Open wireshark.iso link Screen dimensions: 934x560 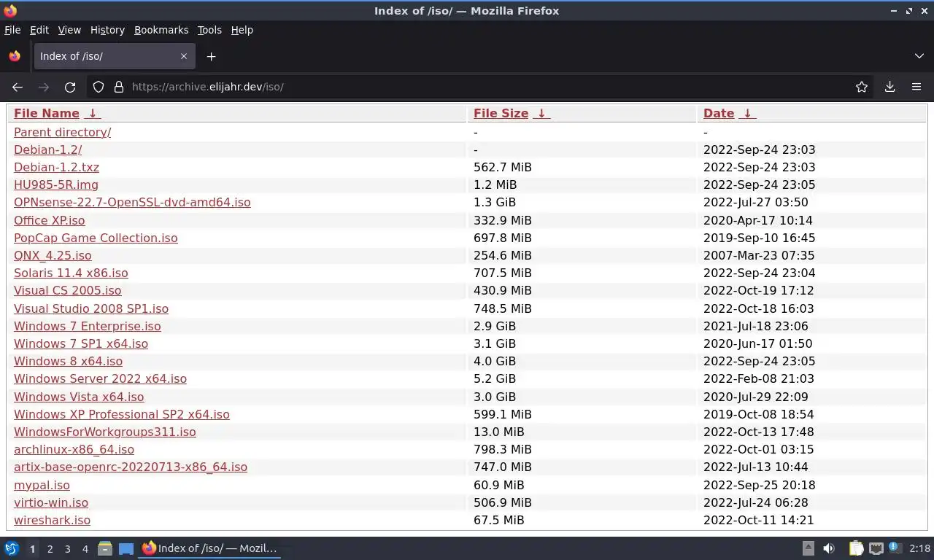pos(52,520)
